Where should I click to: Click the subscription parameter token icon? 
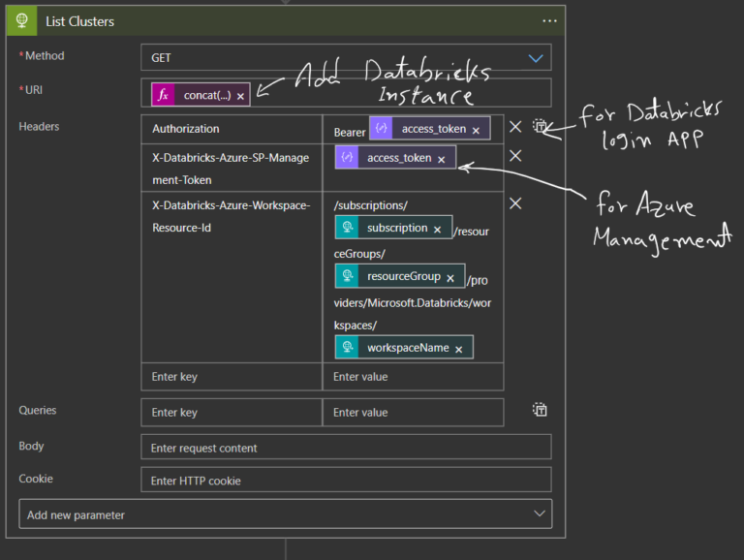click(x=347, y=227)
